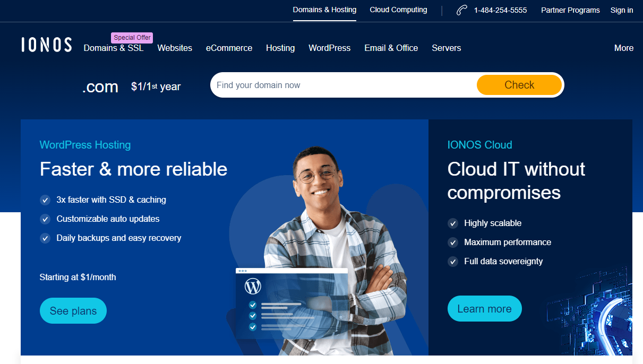Click the .com domain label
The height and width of the screenshot is (364, 643).
click(100, 86)
